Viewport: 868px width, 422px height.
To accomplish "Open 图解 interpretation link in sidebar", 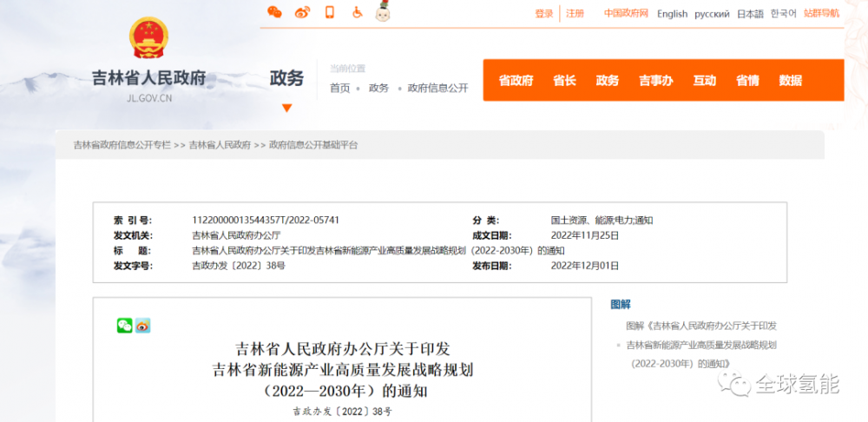I will (701, 345).
